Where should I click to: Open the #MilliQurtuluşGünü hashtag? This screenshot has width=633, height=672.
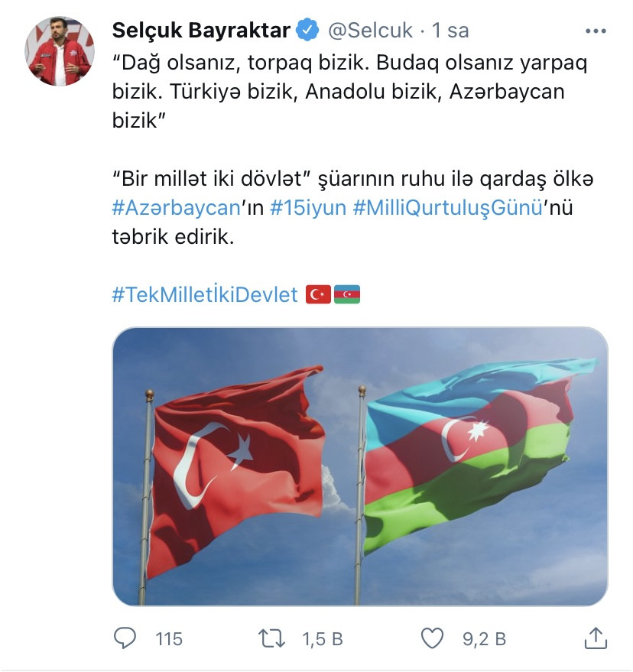[448, 208]
